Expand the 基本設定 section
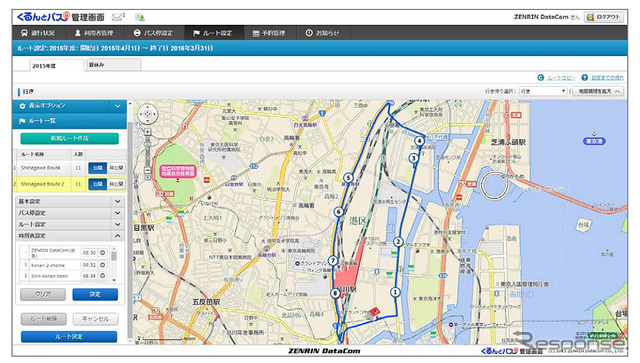Screen dimensions: 640x363 70,201
